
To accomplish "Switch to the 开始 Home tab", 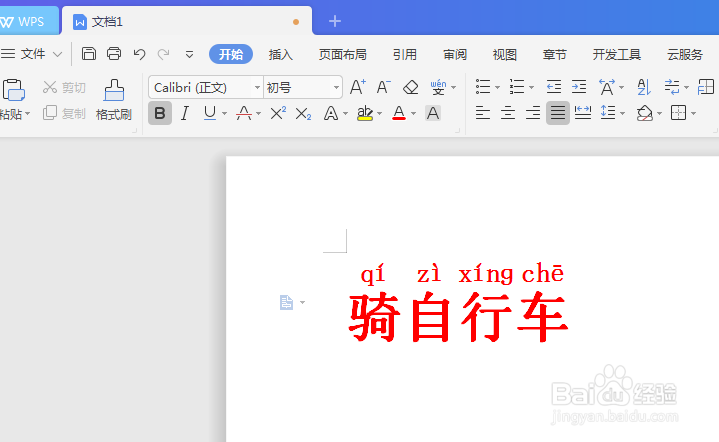I will [231, 55].
